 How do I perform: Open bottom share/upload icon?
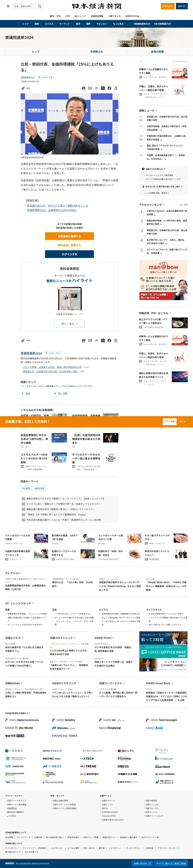115,341
